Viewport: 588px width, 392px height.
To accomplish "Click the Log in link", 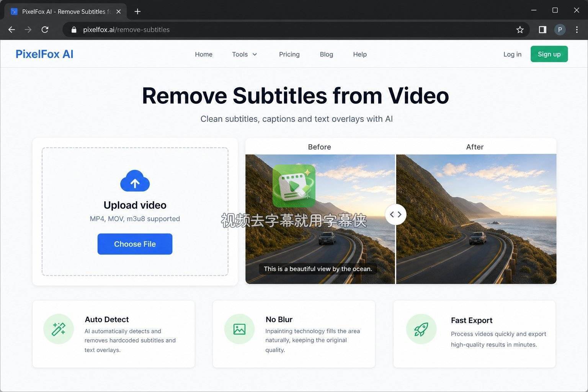I will pos(512,54).
